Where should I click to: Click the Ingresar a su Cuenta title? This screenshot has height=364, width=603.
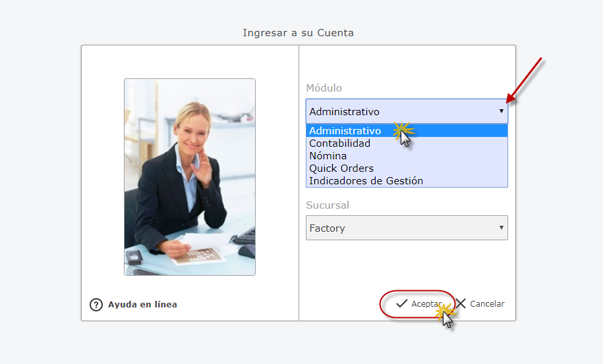298,32
